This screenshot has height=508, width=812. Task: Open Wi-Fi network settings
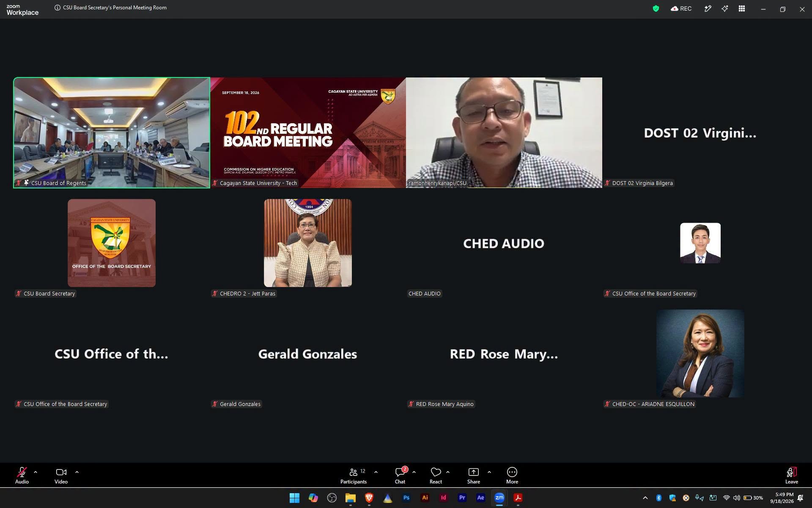click(726, 498)
